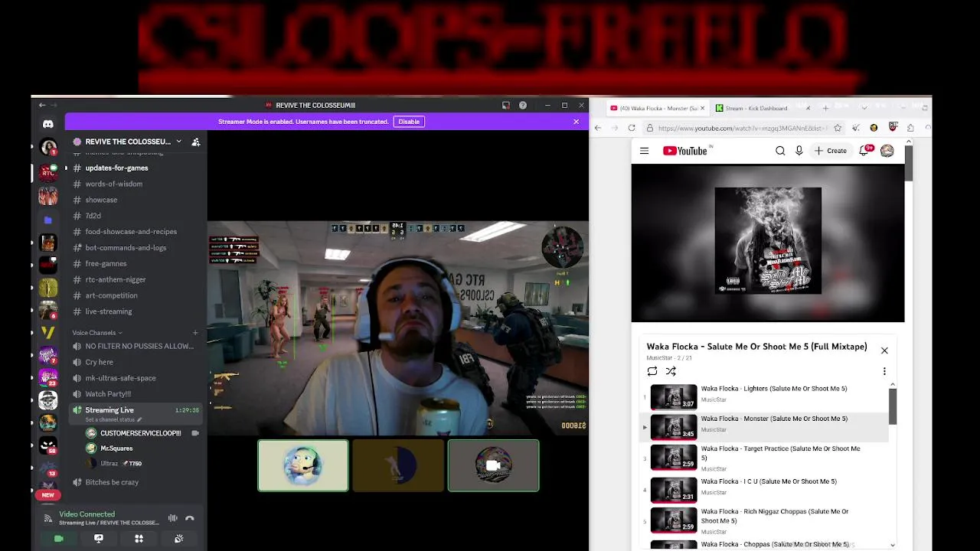Viewport: 980px width, 551px height.
Task: Toggle playlist shuffle button
Action: pos(671,371)
